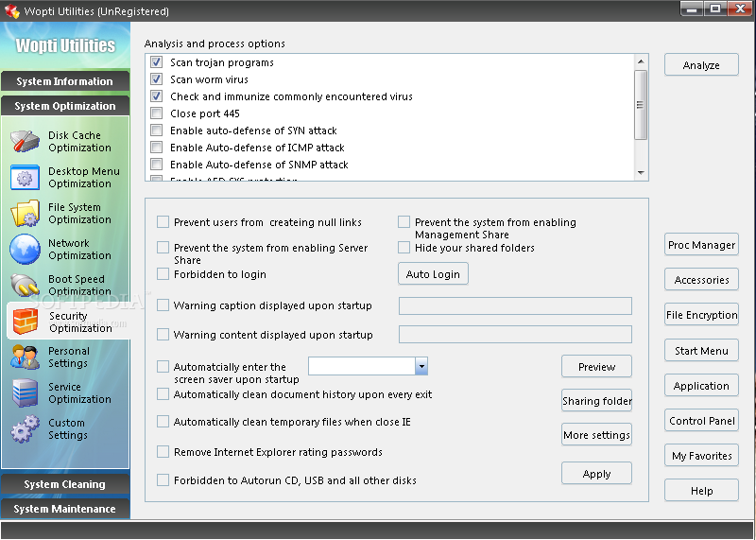Click the Analyze button

(701, 65)
